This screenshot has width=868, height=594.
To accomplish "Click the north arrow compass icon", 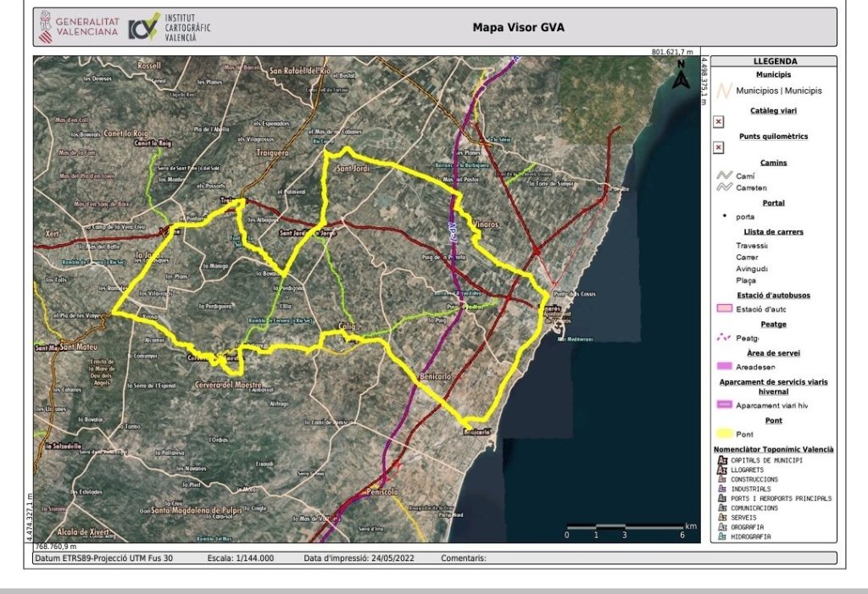I will coord(679,76).
